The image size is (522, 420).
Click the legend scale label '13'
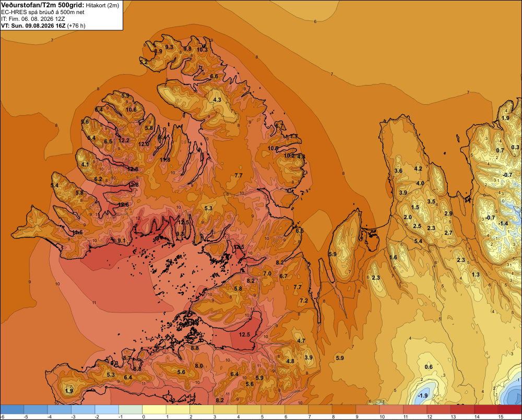(454, 417)
